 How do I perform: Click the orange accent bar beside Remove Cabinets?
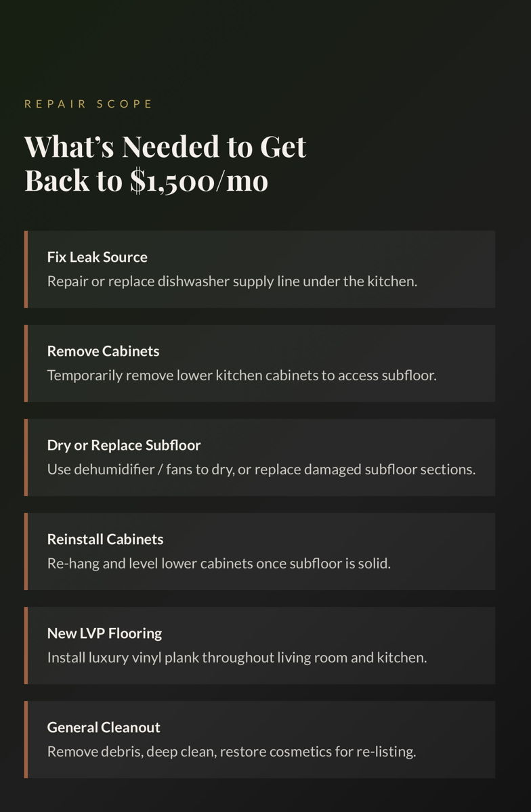tap(26, 363)
